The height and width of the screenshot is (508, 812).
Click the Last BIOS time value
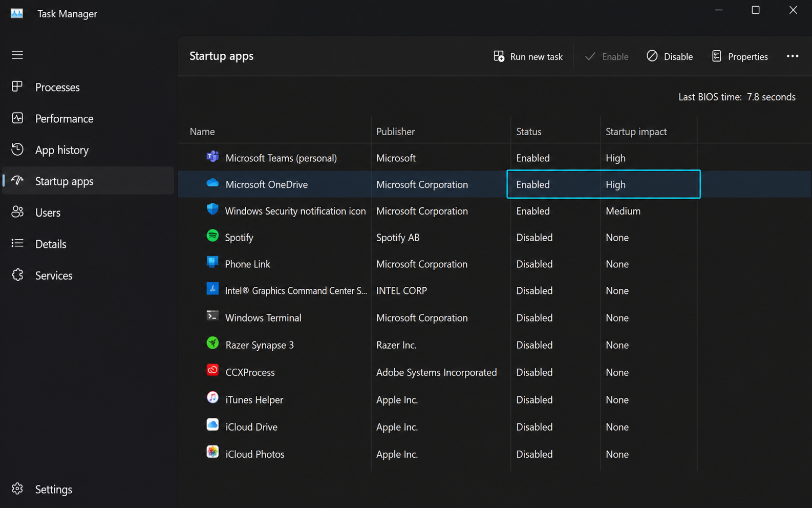click(x=771, y=97)
